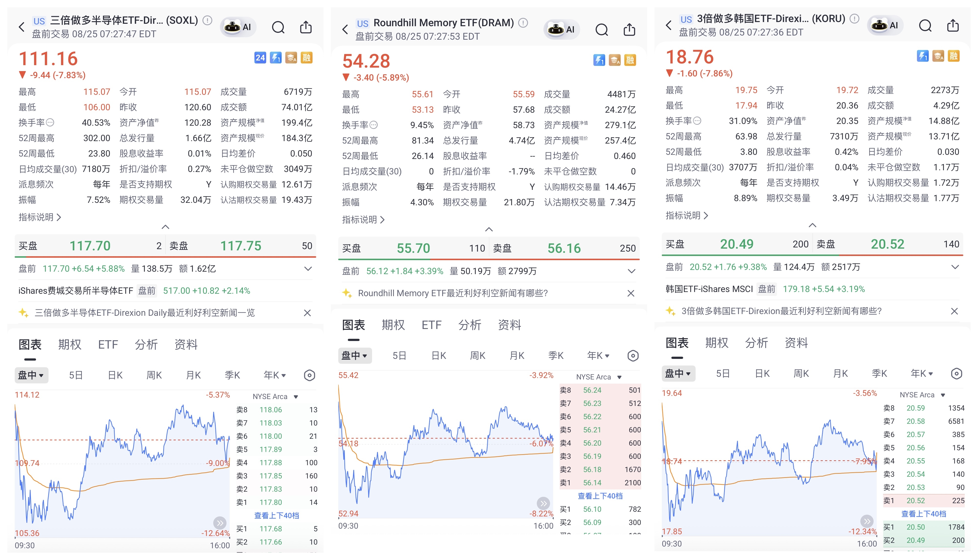Open search on the SOXL panel
This screenshot has height=560, width=978.
[x=278, y=27]
